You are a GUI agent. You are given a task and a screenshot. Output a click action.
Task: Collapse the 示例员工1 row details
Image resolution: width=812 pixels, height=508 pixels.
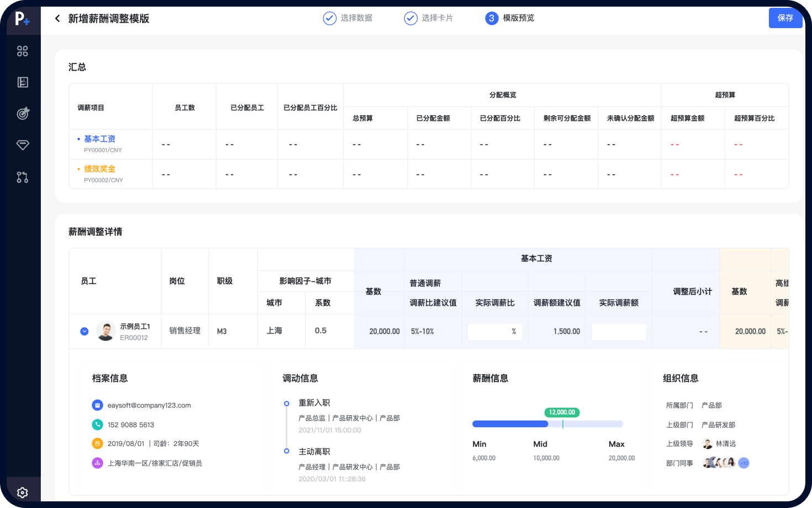pyautogui.click(x=85, y=331)
